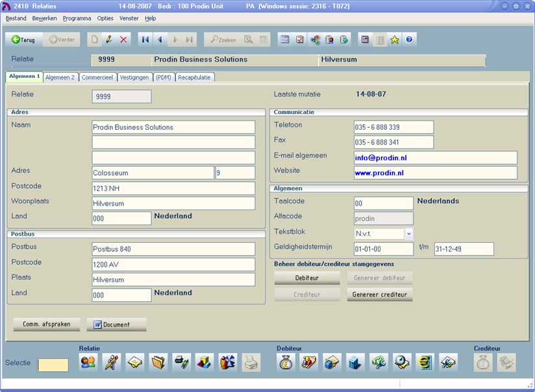Click the blue building icon under Debiteur
The image size is (535, 392).
(x=356, y=362)
